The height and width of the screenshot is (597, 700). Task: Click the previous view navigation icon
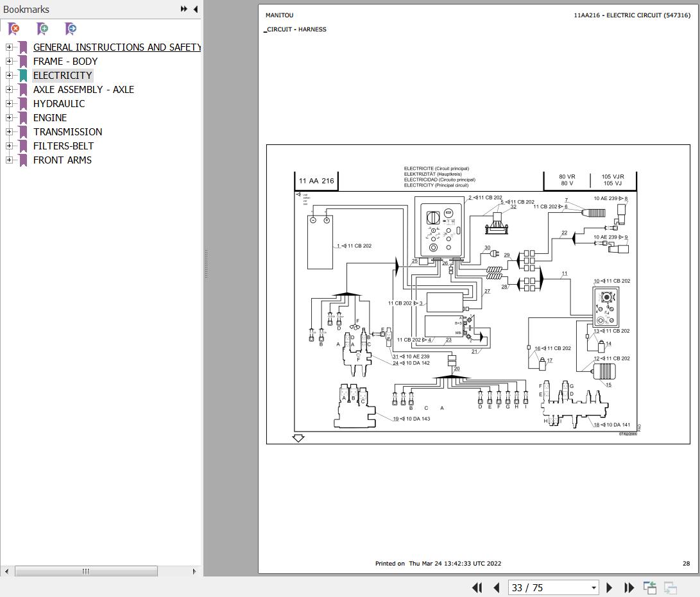click(x=649, y=587)
